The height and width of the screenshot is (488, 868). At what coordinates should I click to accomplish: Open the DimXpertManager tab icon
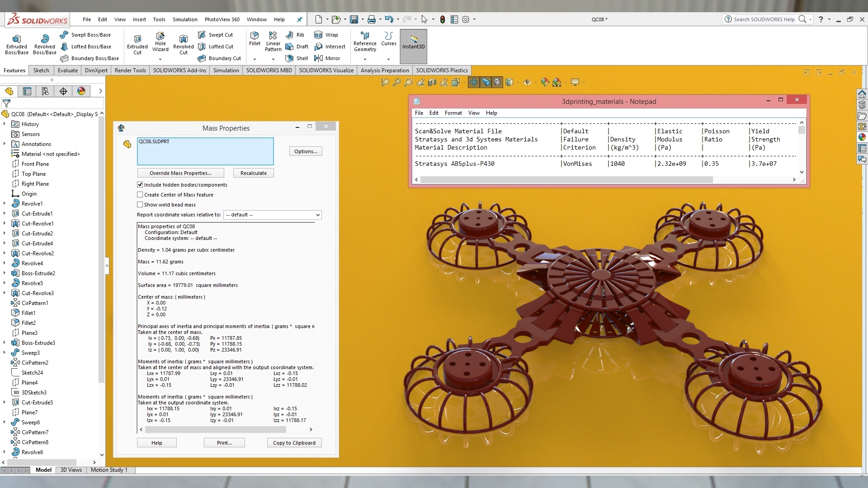pyautogui.click(x=63, y=91)
